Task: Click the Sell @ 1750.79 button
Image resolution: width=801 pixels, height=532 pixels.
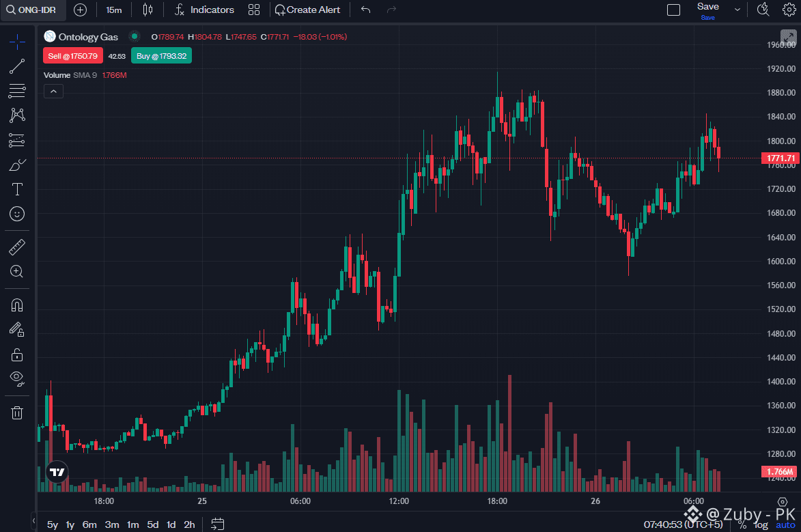Action: pos(72,56)
